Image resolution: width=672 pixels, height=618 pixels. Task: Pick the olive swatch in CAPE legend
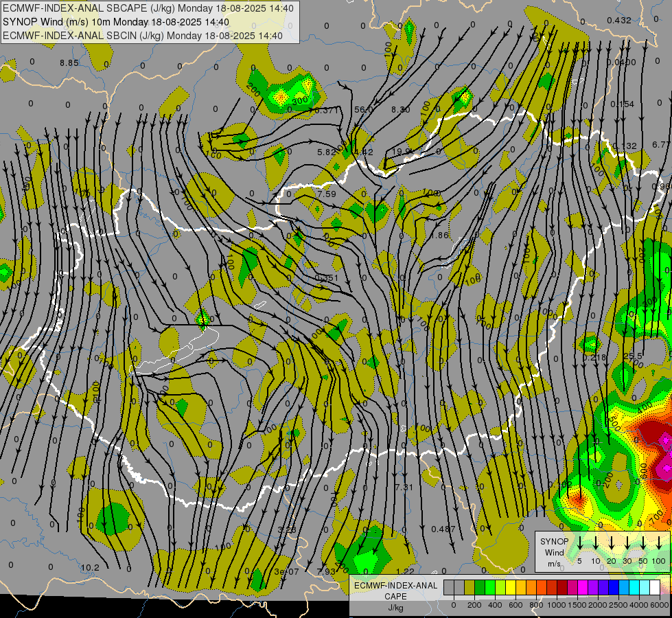point(470,588)
